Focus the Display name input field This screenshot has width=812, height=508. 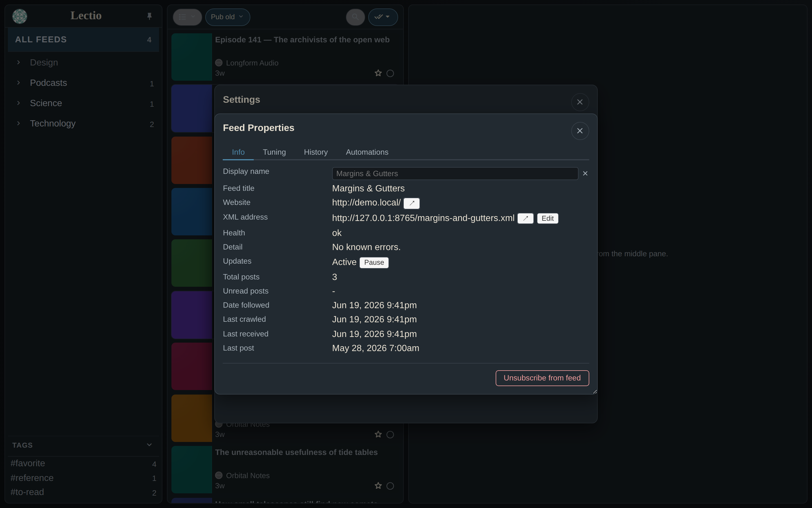tap(455, 174)
